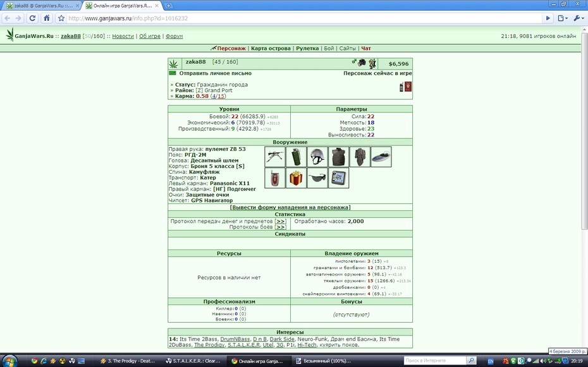Click the page vertical scrollbar

(x=584, y=131)
